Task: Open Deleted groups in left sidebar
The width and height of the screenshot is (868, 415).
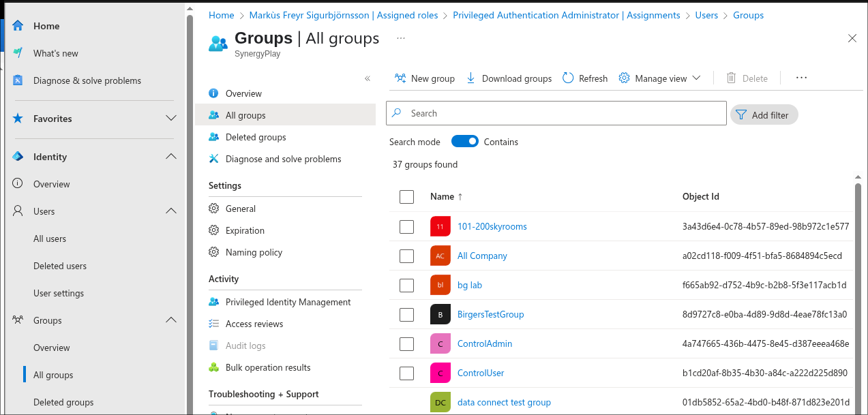Action: (x=63, y=402)
